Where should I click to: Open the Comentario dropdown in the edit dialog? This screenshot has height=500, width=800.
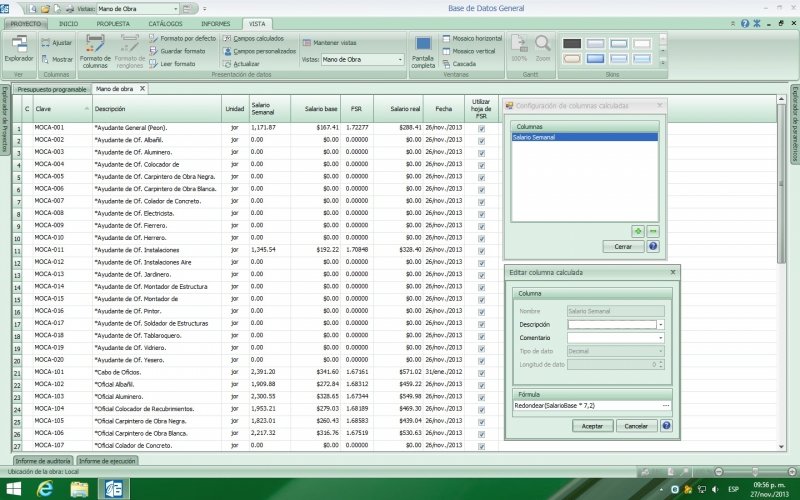[x=660, y=338]
